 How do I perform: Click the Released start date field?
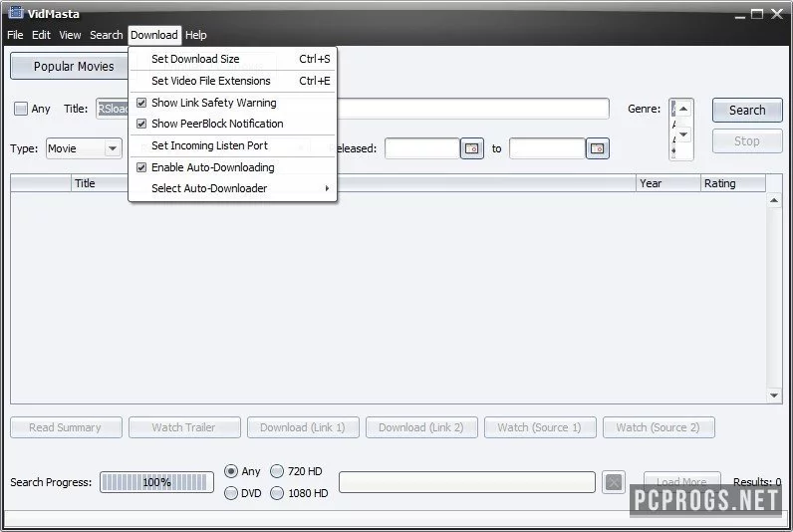pyautogui.click(x=421, y=148)
